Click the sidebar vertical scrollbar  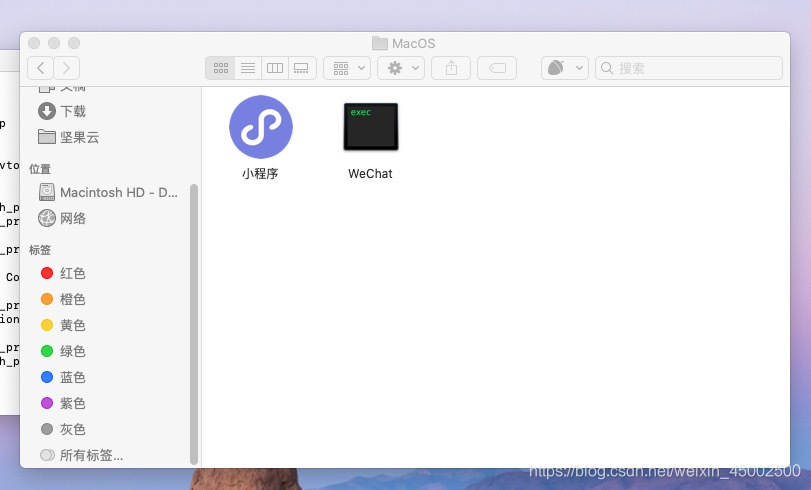194,324
